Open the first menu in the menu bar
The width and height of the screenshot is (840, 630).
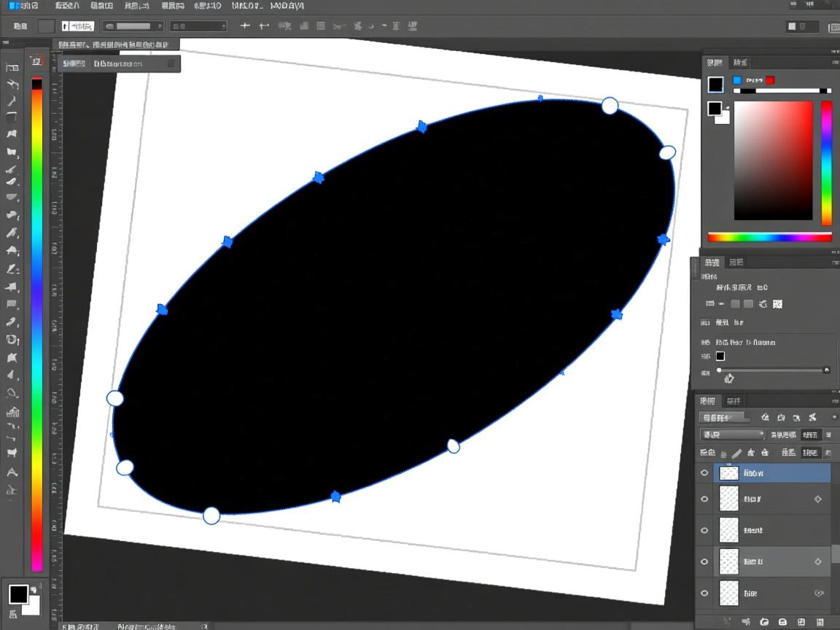[23, 6]
